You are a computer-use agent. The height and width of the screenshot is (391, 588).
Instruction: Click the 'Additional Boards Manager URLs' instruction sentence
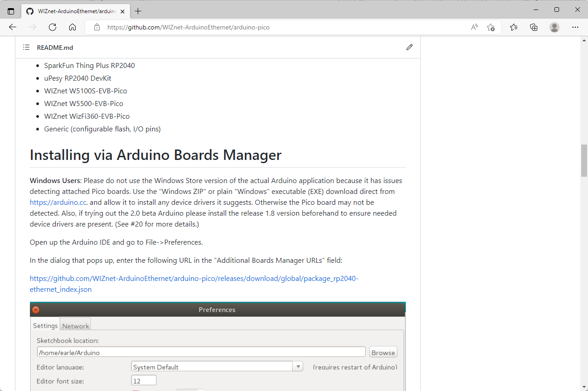click(x=186, y=260)
